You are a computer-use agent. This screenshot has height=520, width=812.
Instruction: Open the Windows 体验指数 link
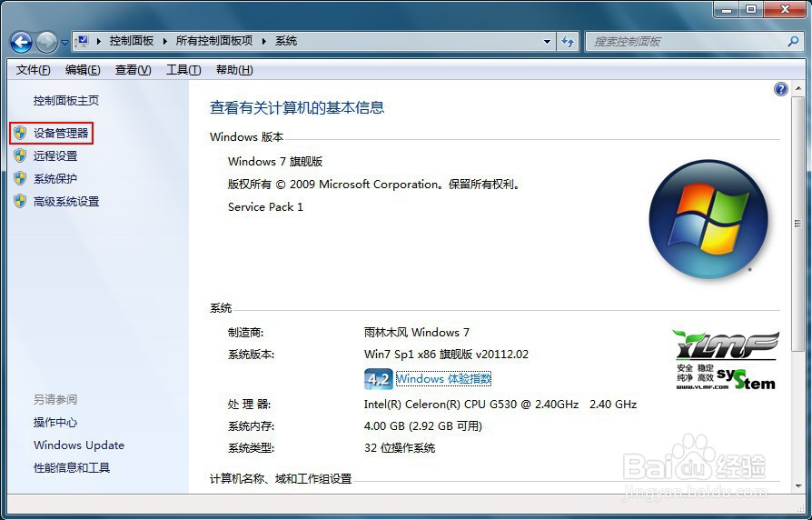coord(444,379)
